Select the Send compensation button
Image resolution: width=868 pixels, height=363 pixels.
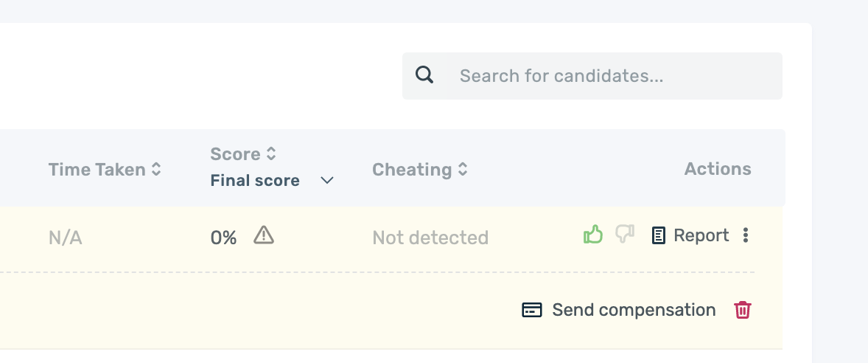click(618, 310)
